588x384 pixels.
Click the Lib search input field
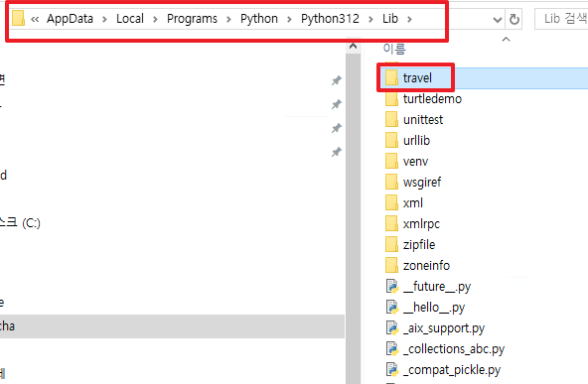click(561, 19)
